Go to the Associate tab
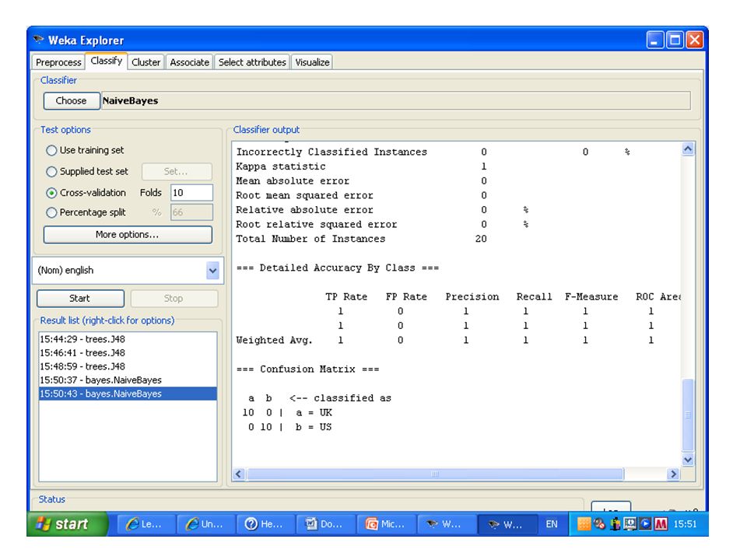 [x=190, y=62]
